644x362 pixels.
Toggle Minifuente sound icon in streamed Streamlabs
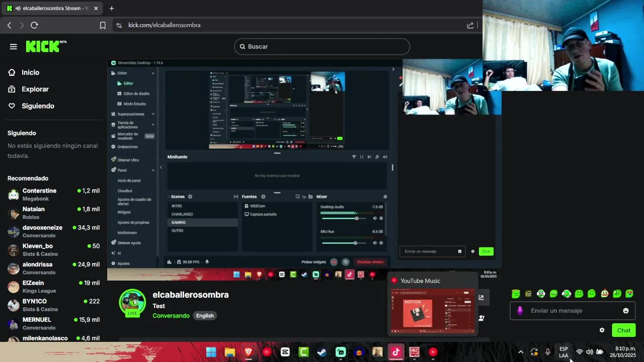[385, 157]
